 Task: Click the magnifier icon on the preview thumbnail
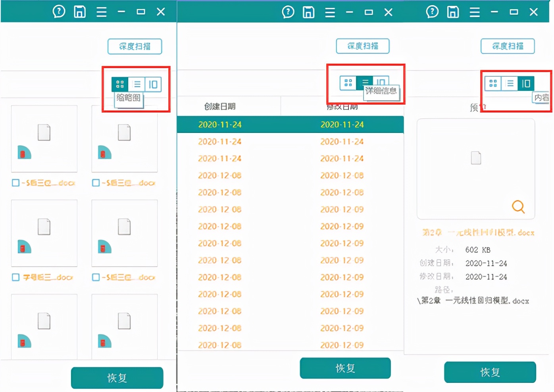[518, 207]
